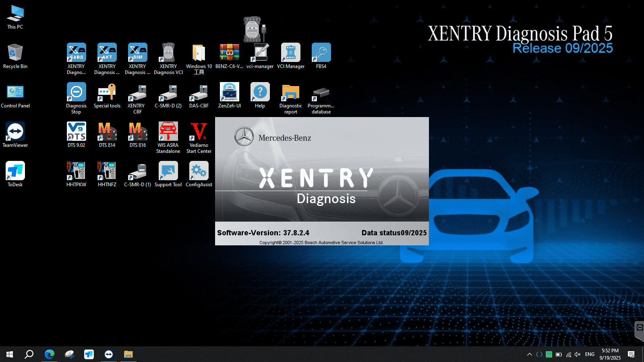Click the Windows Start button
Viewport: 644px width, 362px height.
point(10,354)
